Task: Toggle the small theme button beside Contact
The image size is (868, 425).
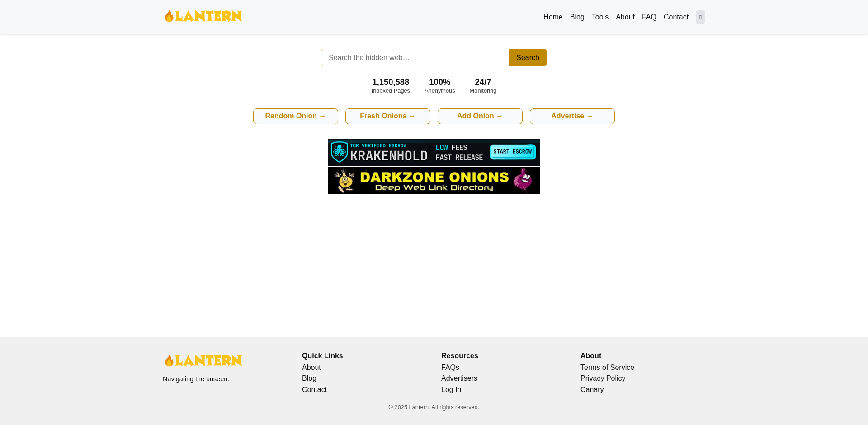Action: [700, 18]
